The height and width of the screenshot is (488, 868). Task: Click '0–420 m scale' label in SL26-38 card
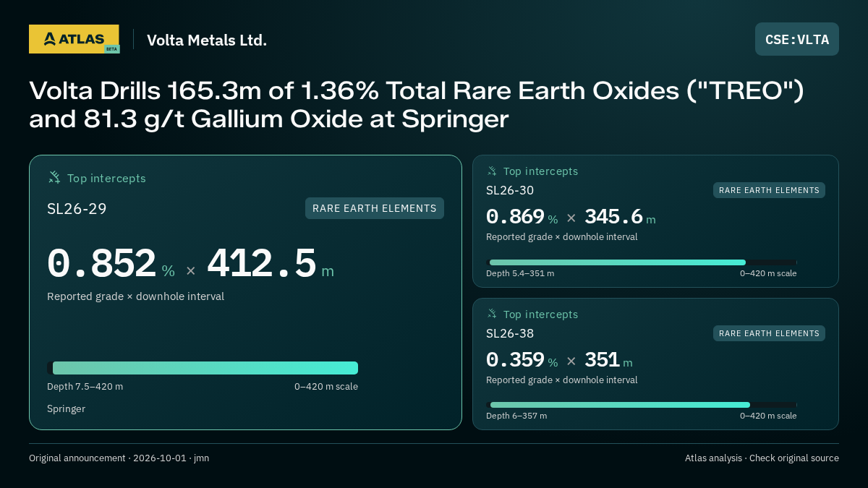(x=768, y=416)
